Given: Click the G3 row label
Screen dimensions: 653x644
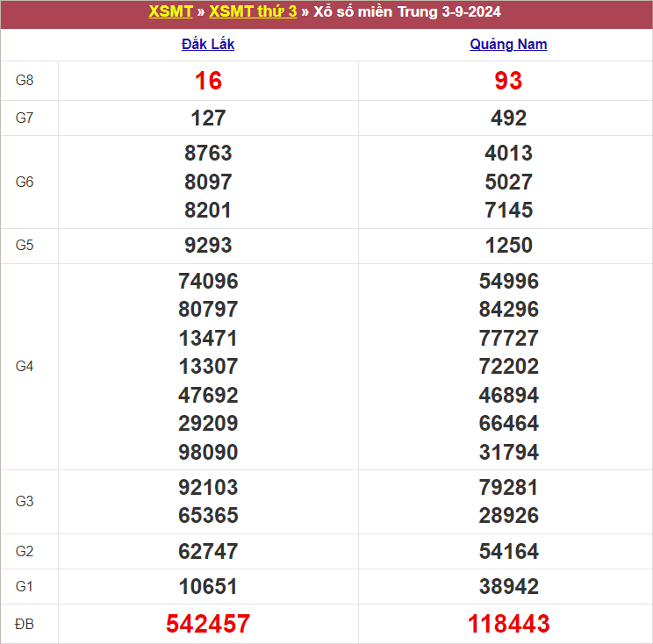Looking at the screenshot, I should pos(25,501).
